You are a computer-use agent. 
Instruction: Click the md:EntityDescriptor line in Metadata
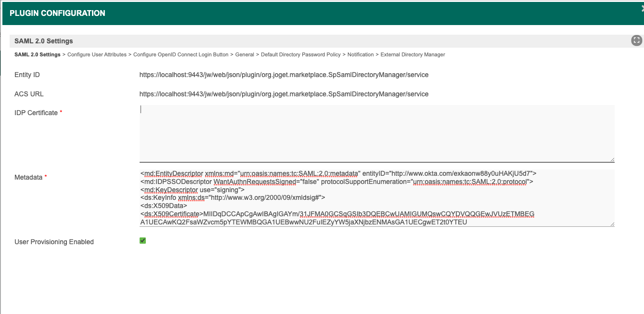pyautogui.click(x=338, y=173)
